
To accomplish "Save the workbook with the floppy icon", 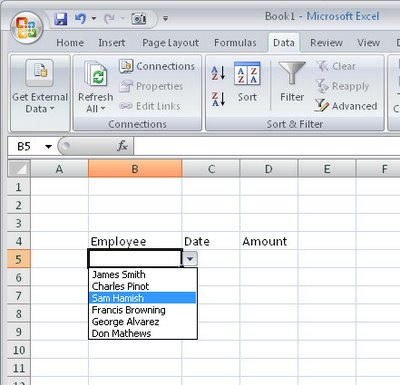I will tap(61, 19).
